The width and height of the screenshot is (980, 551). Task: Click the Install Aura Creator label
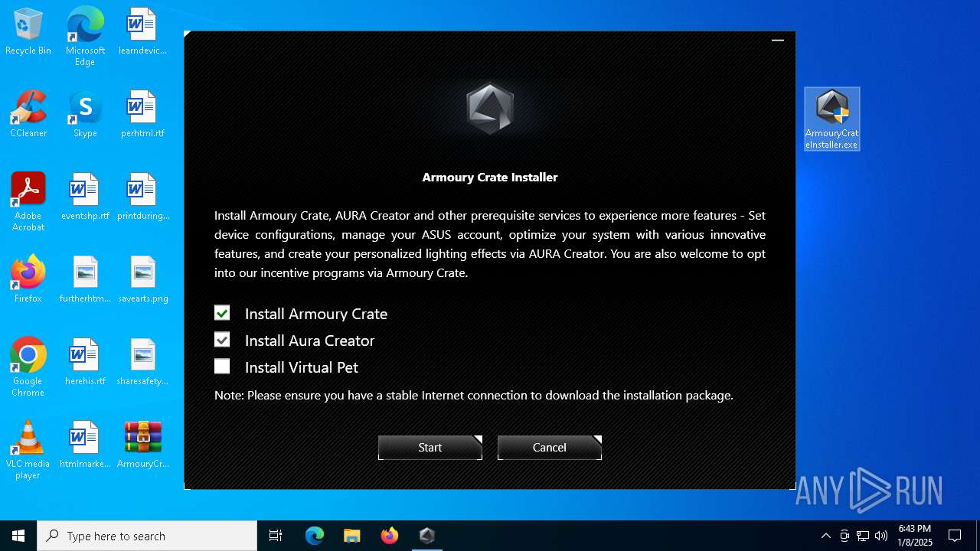click(x=310, y=341)
